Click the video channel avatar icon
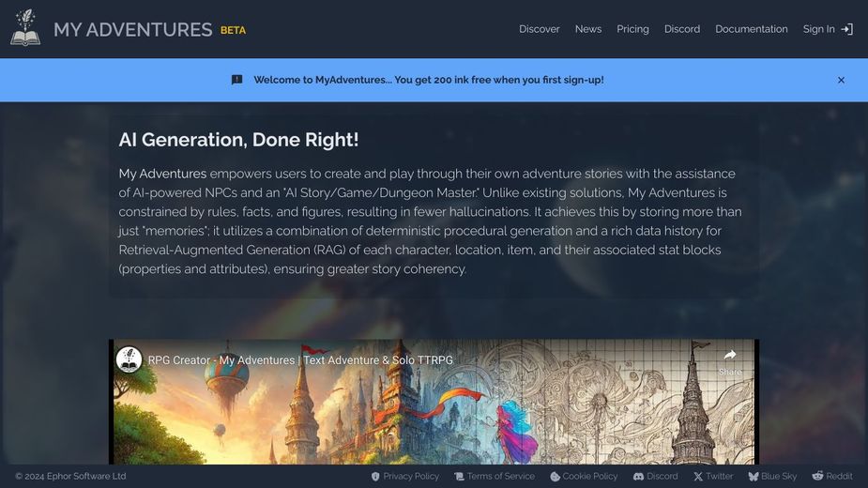868x488 pixels. pyautogui.click(x=129, y=359)
